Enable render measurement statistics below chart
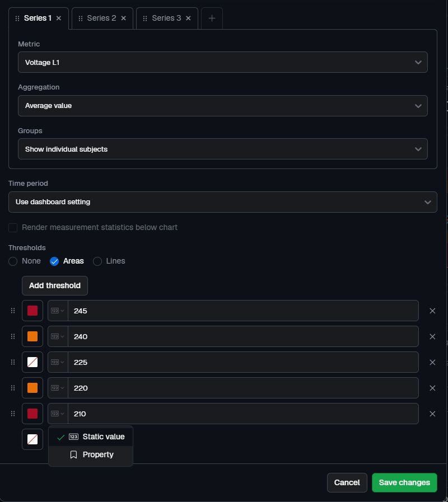Image resolution: width=448 pixels, height=502 pixels. click(x=13, y=228)
